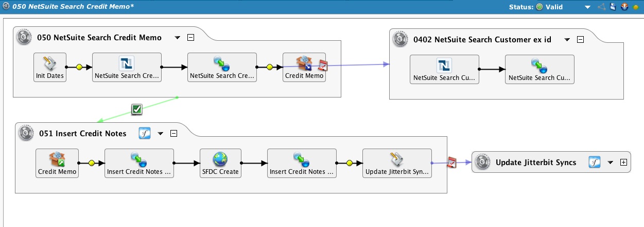This screenshot has width=644, height=227.
Task: Open the dropdown arrow for 051 Insert Credit Notes
Action: tap(160, 134)
